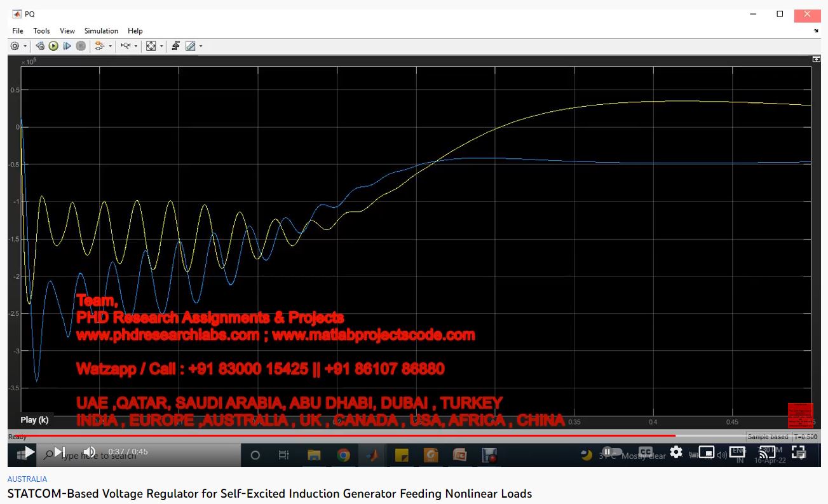Expand the Measurements dropdown arrow
The width and height of the screenshot is (828, 504).
pos(201,46)
